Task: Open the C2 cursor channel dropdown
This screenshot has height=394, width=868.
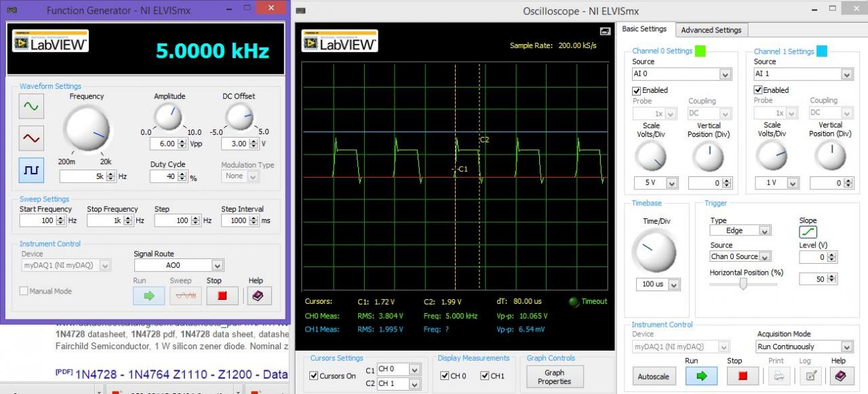Action: point(399,384)
